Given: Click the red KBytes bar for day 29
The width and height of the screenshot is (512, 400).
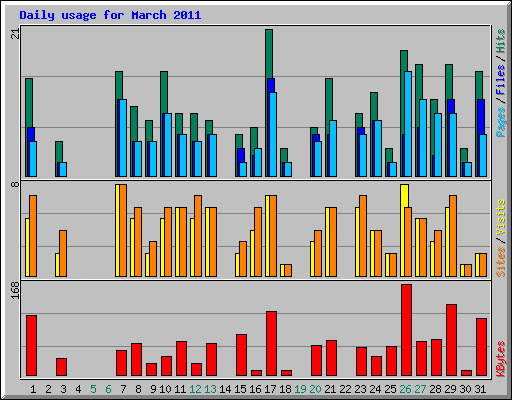Looking at the screenshot, I should coord(451,340).
